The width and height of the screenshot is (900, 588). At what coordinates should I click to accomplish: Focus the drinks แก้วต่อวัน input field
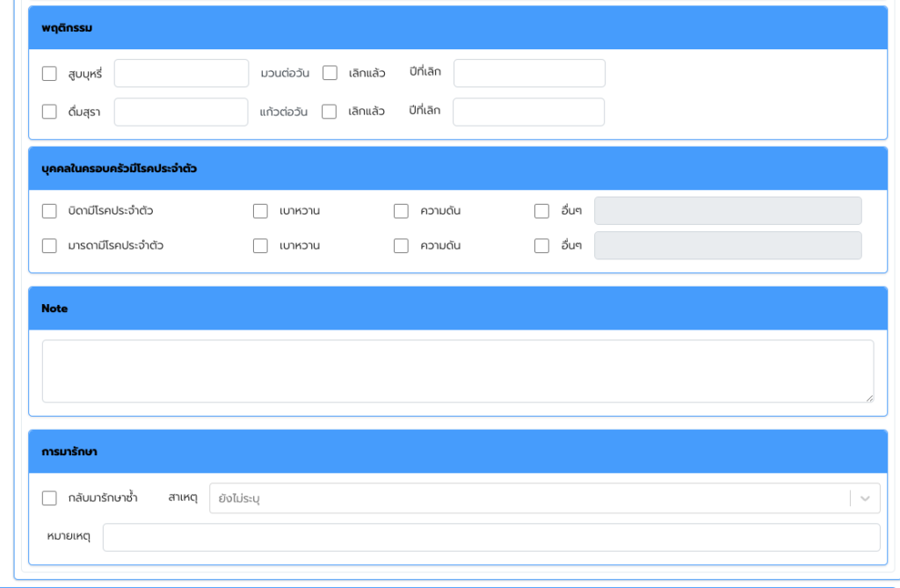click(x=182, y=112)
